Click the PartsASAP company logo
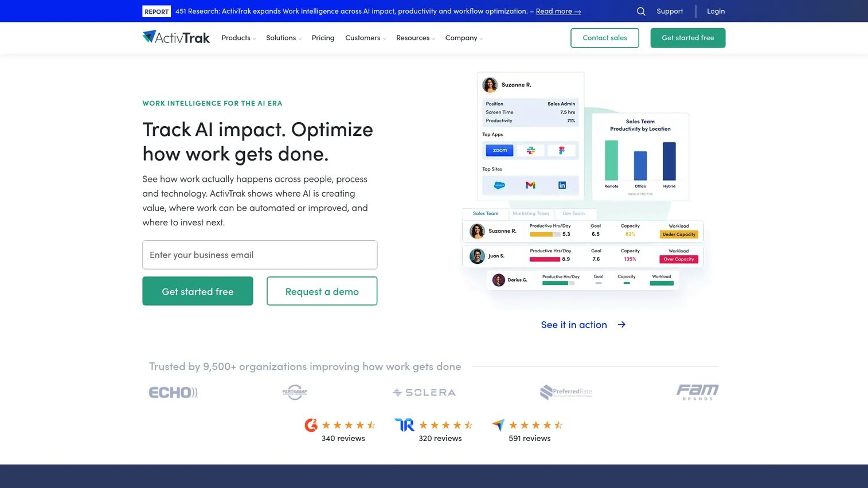868x488 pixels. [295, 392]
